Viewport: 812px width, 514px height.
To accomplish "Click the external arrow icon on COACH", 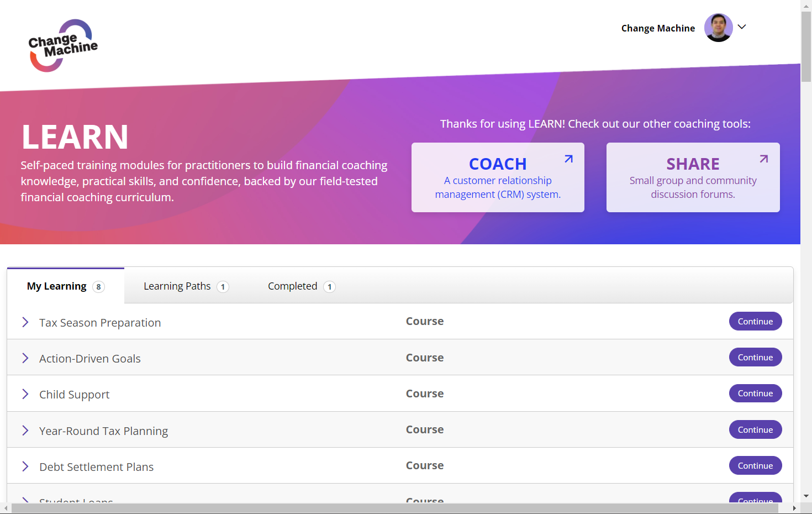I will (x=568, y=159).
